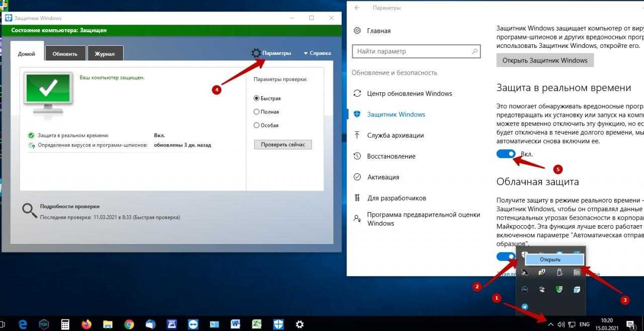The width and height of the screenshot is (644, 331).
Task: Switch to the Обновить tab
Action: coord(65,54)
